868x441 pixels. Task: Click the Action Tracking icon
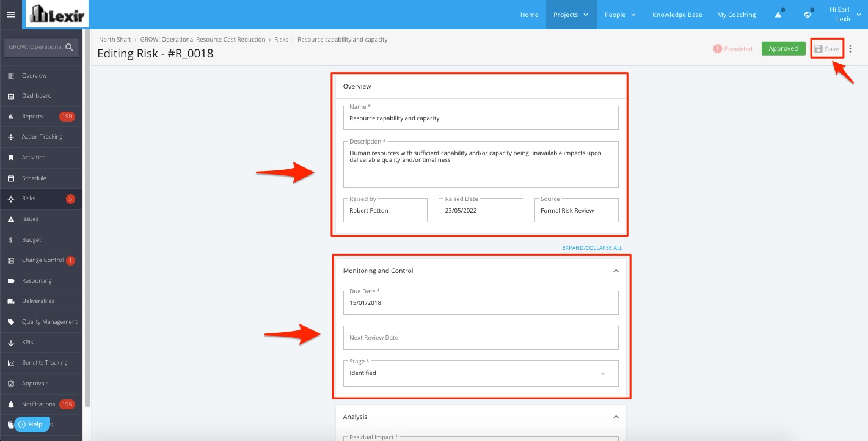[11, 137]
